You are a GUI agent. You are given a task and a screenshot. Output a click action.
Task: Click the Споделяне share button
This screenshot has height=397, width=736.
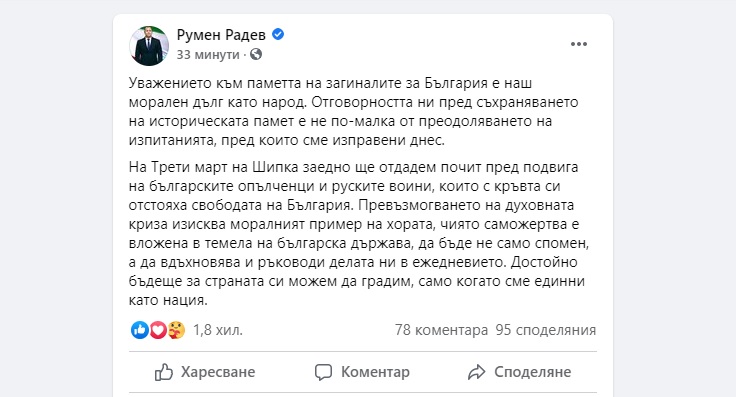520,372
